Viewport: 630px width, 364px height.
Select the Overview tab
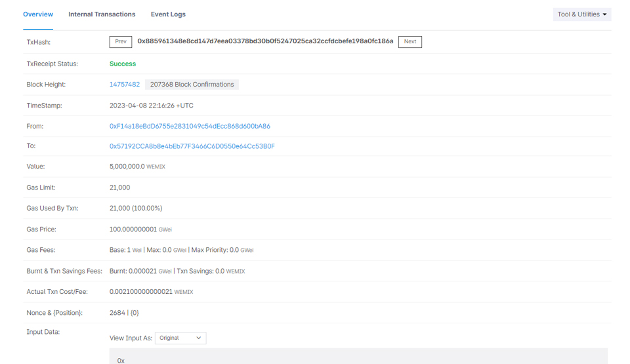tap(38, 14)
